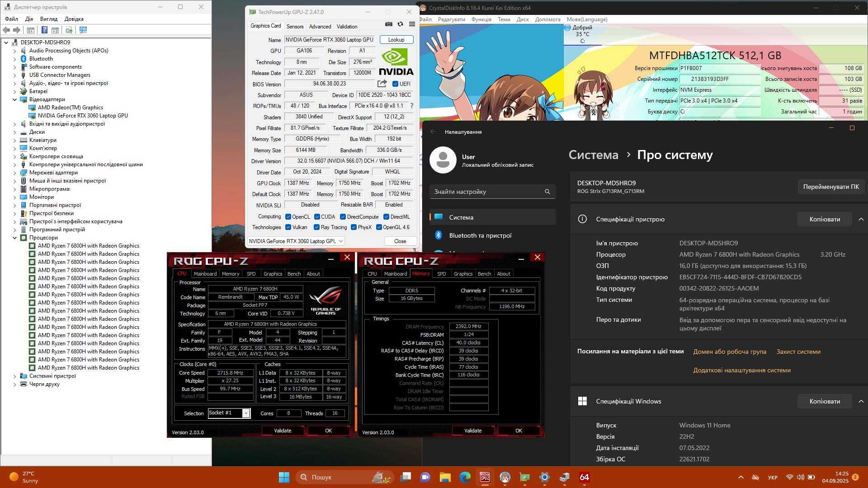Open the Файл menu in Device Manager

point(11,19)
